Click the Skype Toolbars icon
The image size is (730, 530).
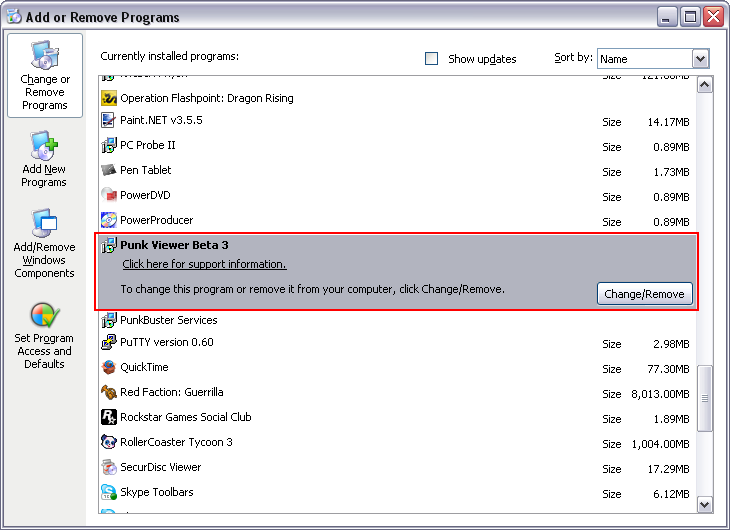(109, 492)
